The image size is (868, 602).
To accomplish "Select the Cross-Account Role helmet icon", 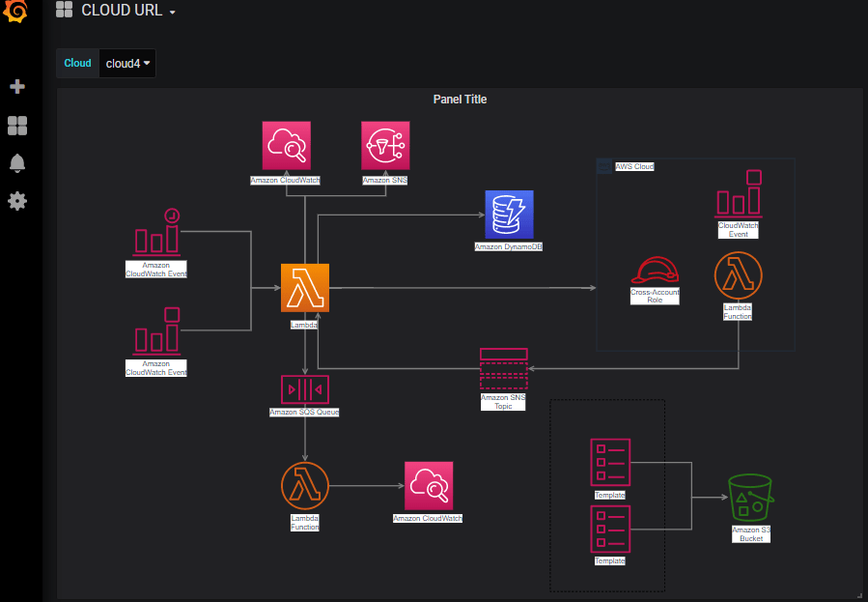I will coord(656,273).
